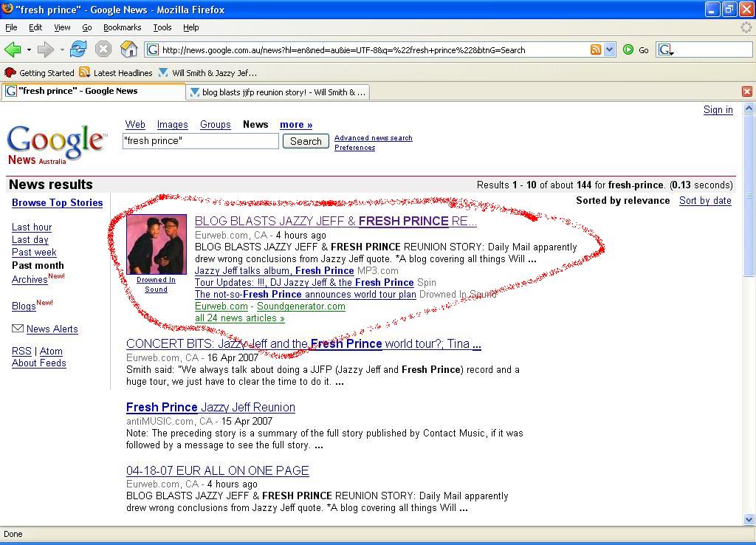Screen dimensions: 756x545
Task: Open the Preferences link
Action: click(x=355, y=148)
